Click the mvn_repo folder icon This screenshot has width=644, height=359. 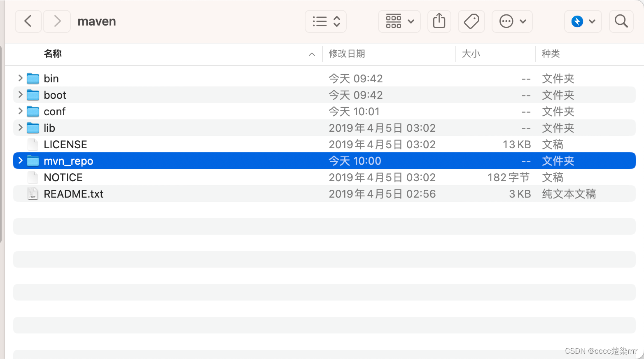tap(33, 161)
